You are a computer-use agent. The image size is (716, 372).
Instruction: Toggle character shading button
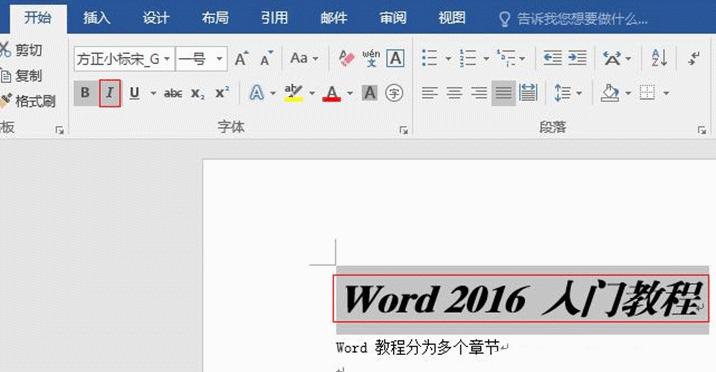369,93
